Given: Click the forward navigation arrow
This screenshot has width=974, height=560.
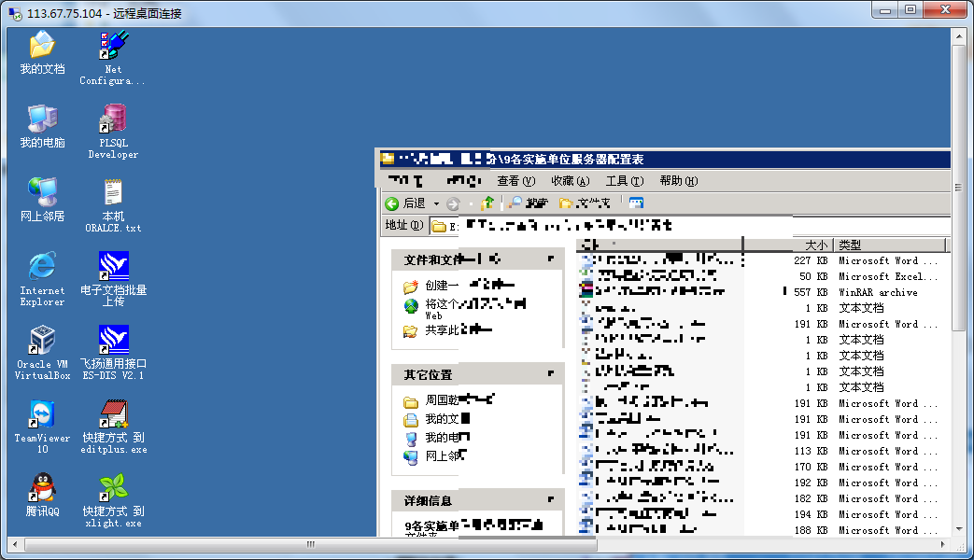Looking at the screenshot, I should (454, 203).
